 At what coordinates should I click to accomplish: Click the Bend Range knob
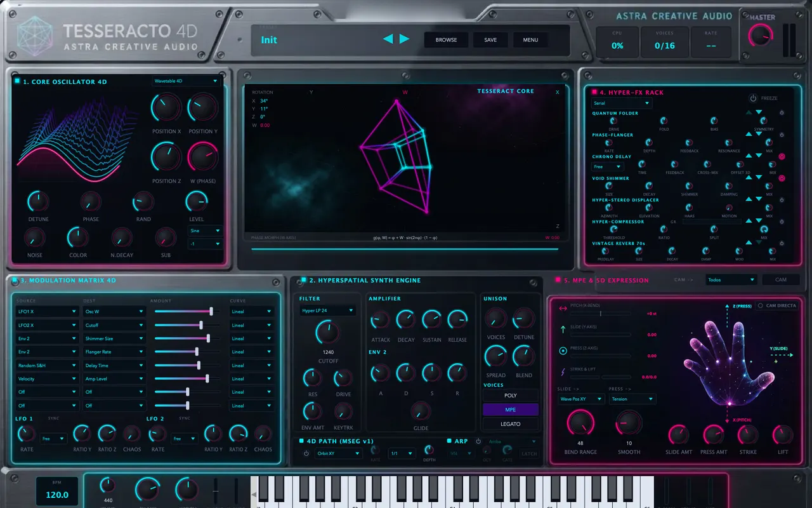580,423
